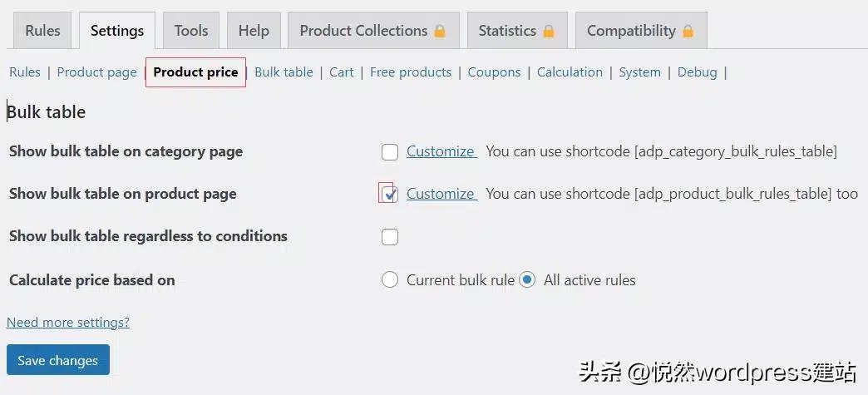Click the lock icon on Statistics tab

click(x=549, y=32)
